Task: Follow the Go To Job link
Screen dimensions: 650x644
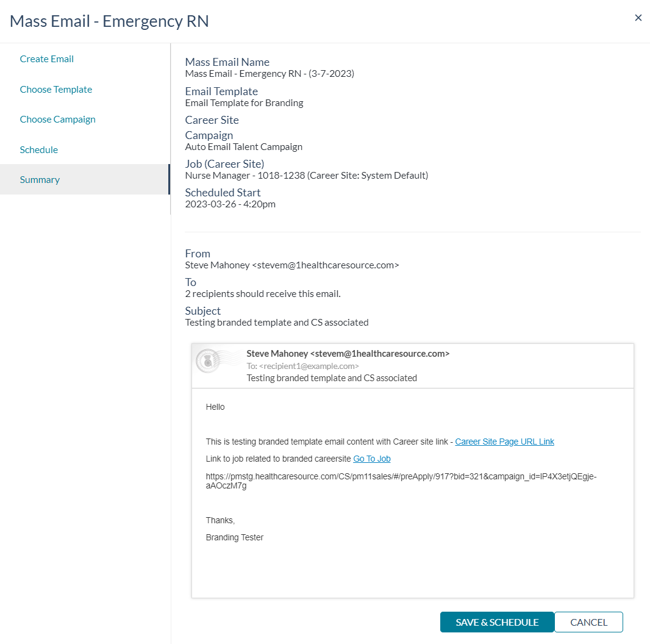Action: coord(372,459)
